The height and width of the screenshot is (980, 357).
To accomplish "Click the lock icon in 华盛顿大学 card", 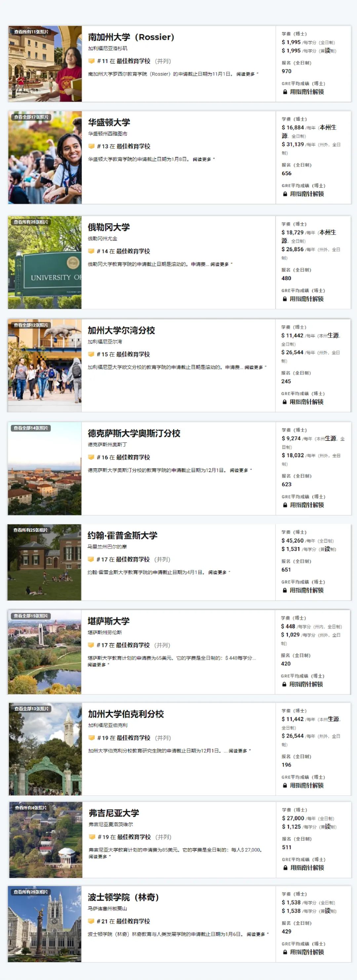I will point(285,194).
